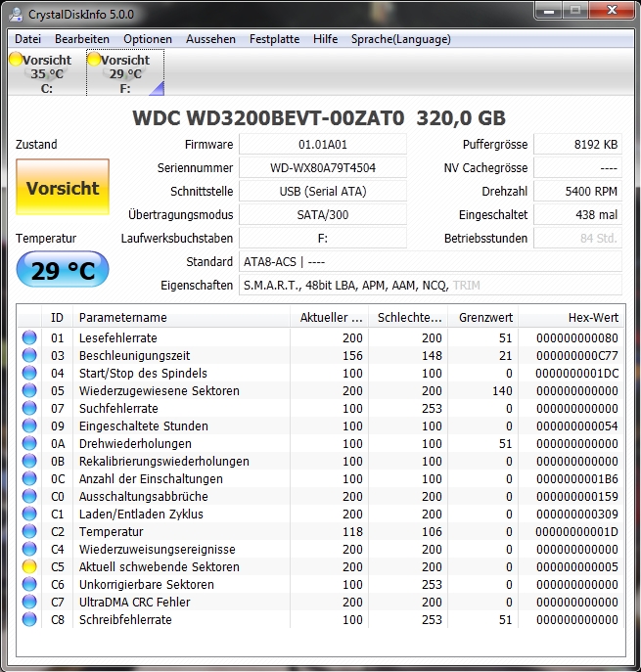Click the Laufwerksbuchstaben field F:
This screenshot has width=641, height=672.
(x=322, y=238)
